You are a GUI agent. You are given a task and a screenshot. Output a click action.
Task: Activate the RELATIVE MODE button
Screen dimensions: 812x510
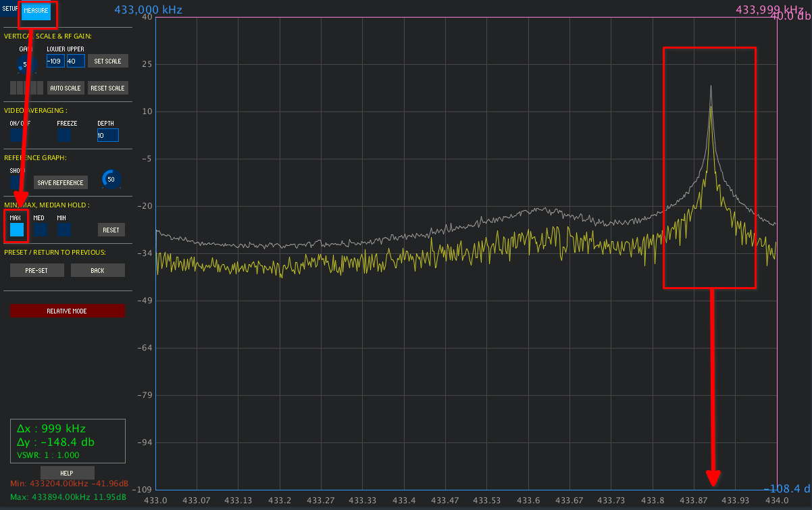click(x=68, y=311)
